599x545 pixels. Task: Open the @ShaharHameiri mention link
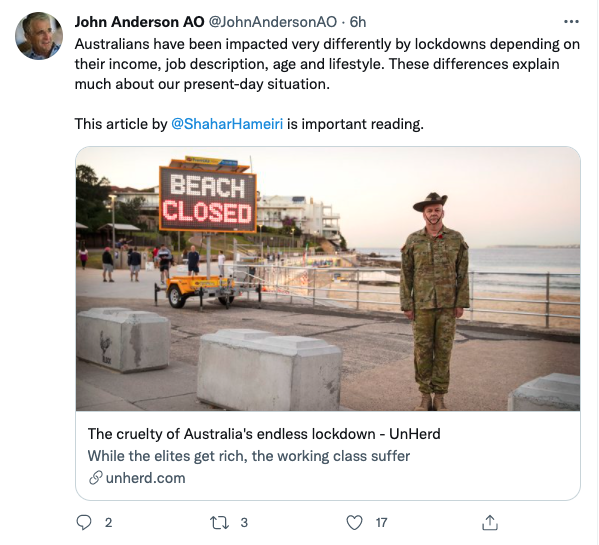click(x=227, y=124)
